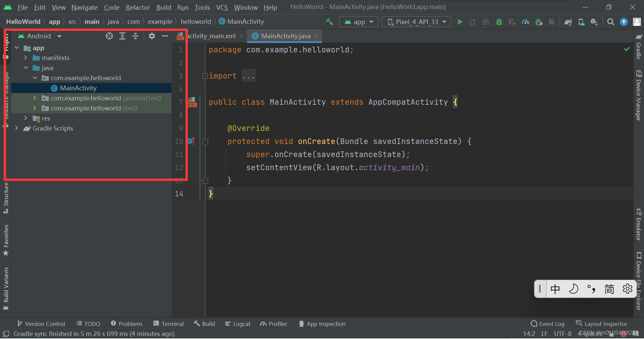644x339 pixels.
Task: Click the Apply Changes and Restart Activity icon
Action: [473, 22]
